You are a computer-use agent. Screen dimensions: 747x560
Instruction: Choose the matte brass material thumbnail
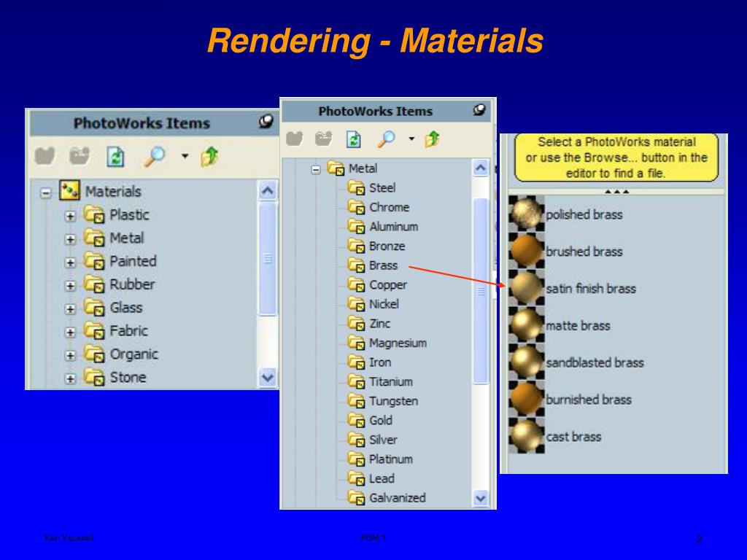(x=527, y=325)
